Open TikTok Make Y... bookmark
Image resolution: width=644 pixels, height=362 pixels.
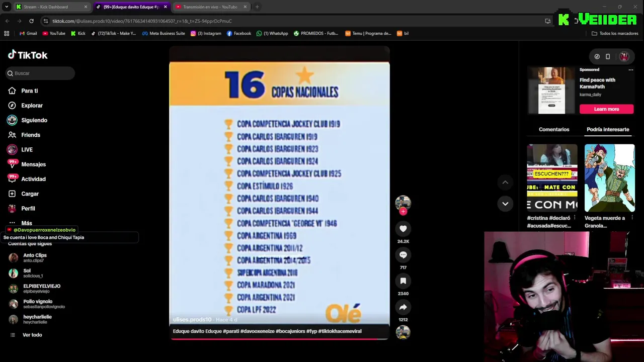(114, 33)
